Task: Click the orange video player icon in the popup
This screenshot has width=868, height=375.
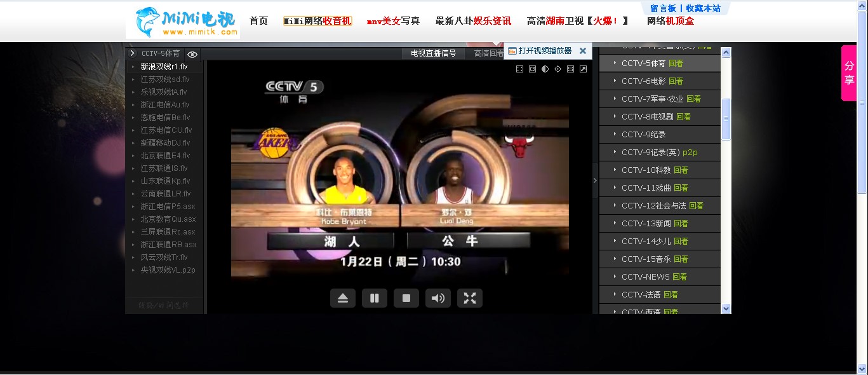Action: click(512, 51)
